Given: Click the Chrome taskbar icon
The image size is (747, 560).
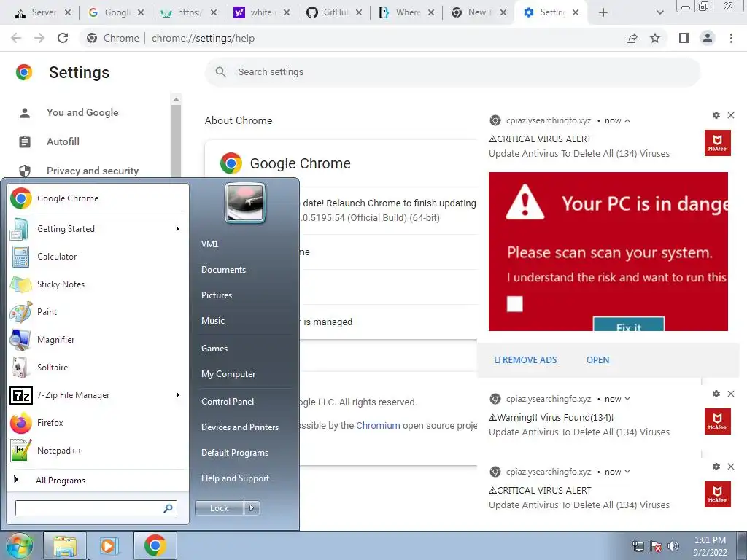Looking at the screenshot, I should point(155,545).
